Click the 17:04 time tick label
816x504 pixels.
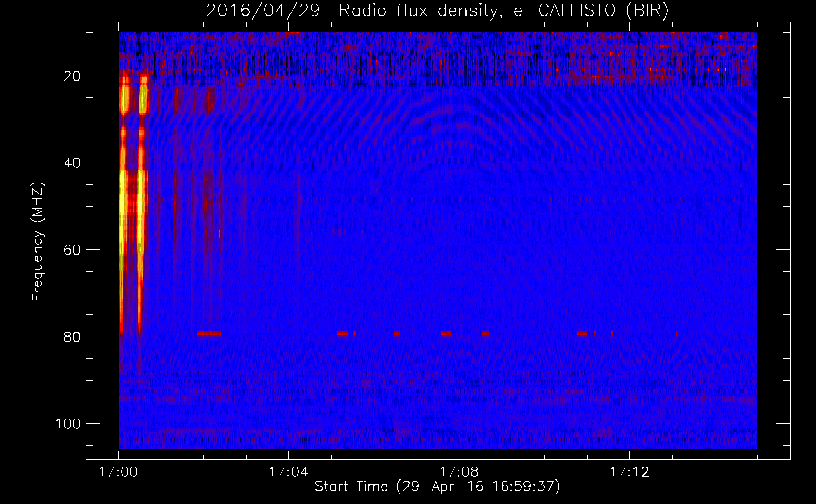pyautogui.click(x=288, y=472)
